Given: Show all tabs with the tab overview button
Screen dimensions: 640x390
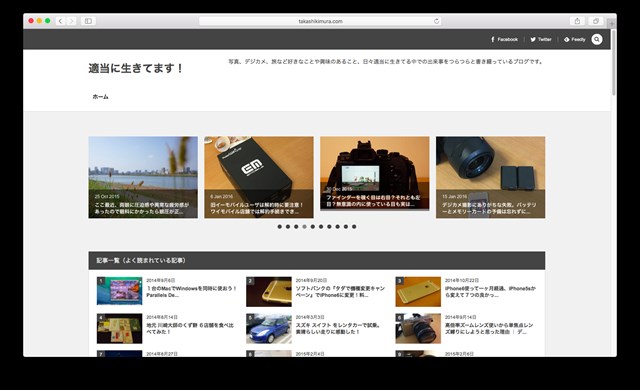Looking at the screenshot, I should click(596, 21).
